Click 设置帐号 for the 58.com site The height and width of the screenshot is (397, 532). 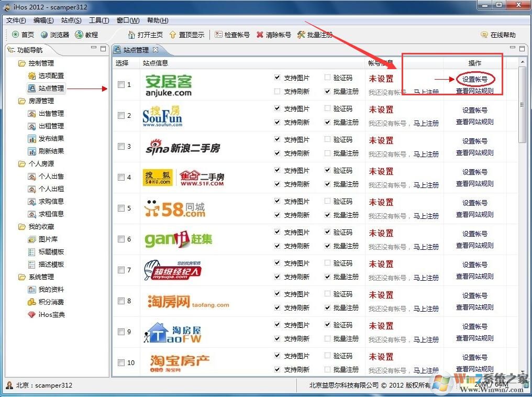coord(474,202)
